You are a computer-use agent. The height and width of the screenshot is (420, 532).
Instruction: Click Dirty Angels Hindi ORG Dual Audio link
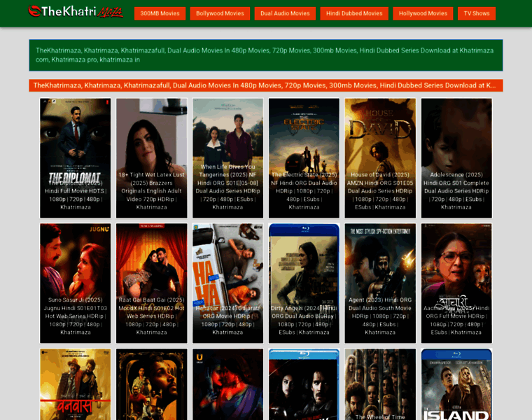[304, 321]
